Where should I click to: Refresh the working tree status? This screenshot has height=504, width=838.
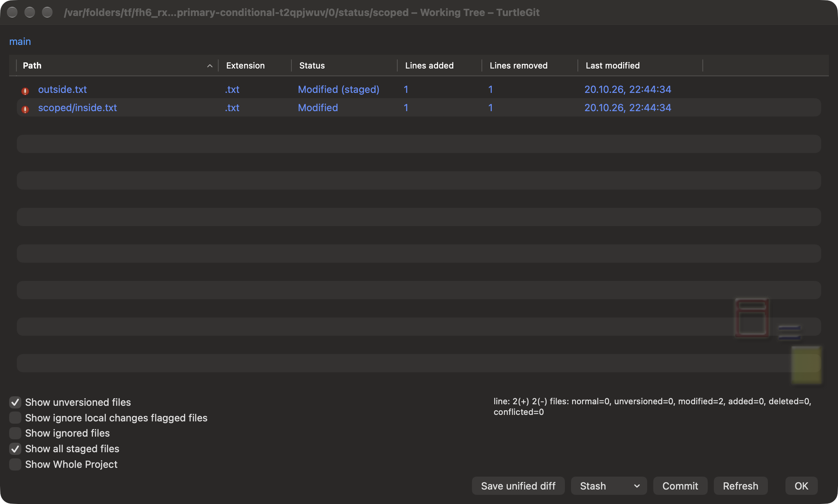point(740,486)
